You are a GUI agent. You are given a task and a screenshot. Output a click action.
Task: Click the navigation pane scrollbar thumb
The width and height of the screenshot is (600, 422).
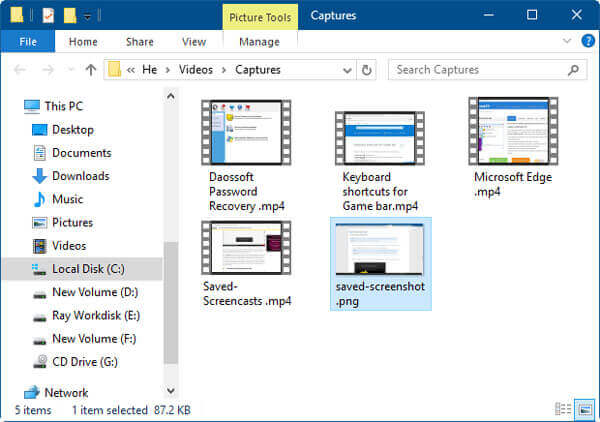click(x=171, y=302)
